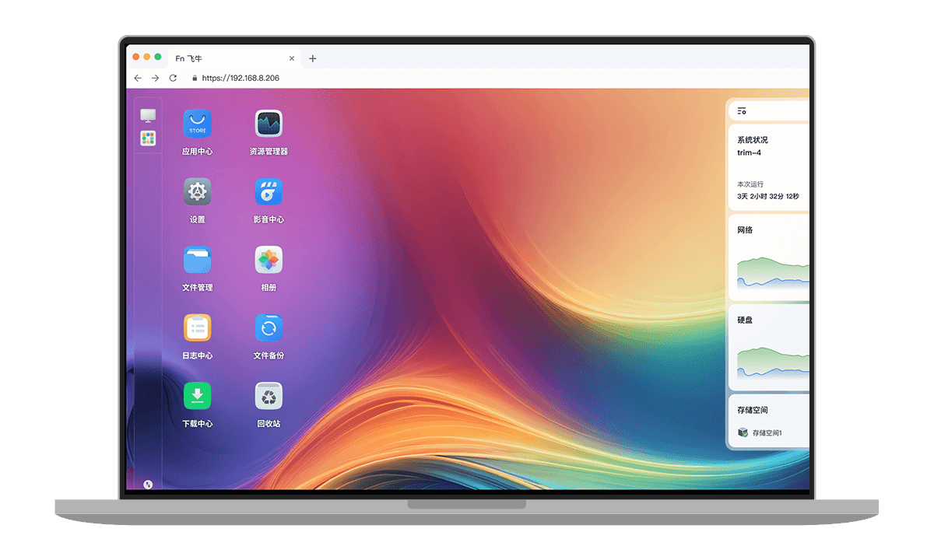Screen dimensions: 934x560
Task: Open the 回收站 recycle bin
Action: tap(269, 396)
